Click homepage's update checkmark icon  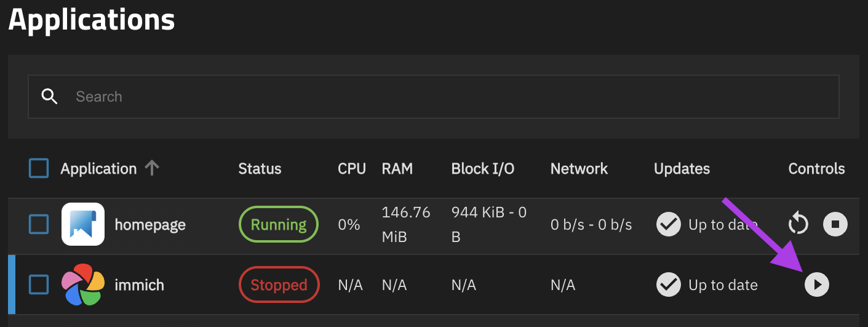coord(668,225)
